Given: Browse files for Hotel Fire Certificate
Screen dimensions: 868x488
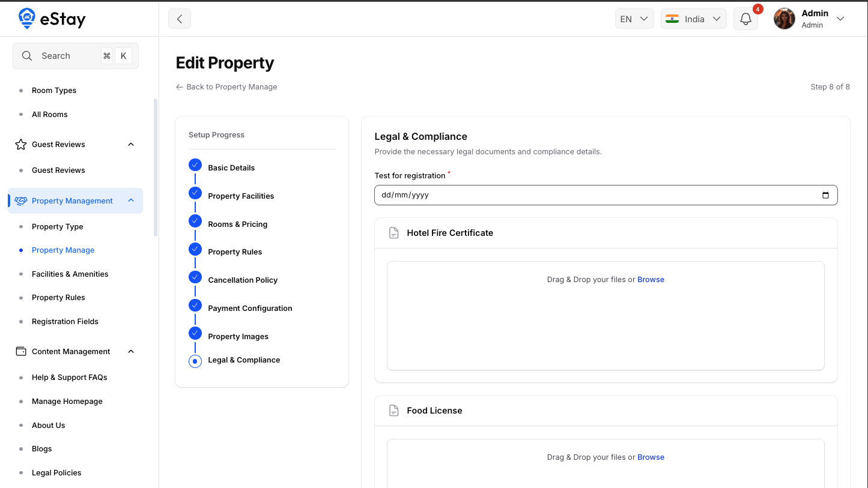Looking at the screenshot, I should pyautogui.click(x=651, y=280).
